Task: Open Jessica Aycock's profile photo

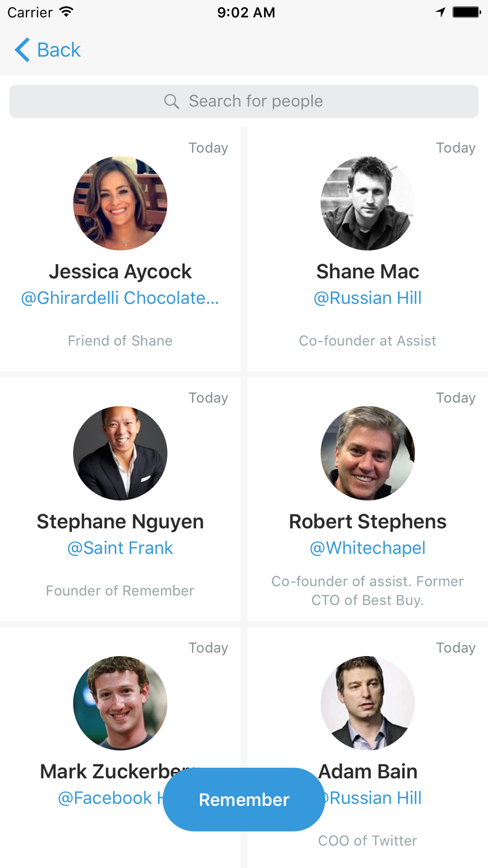Action: click(120, 203)
